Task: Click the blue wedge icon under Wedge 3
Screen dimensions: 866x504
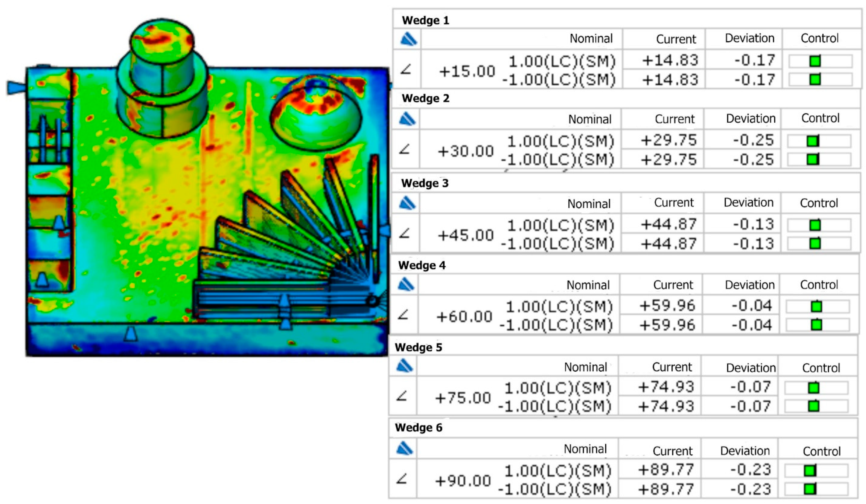Action: [407, 203]
